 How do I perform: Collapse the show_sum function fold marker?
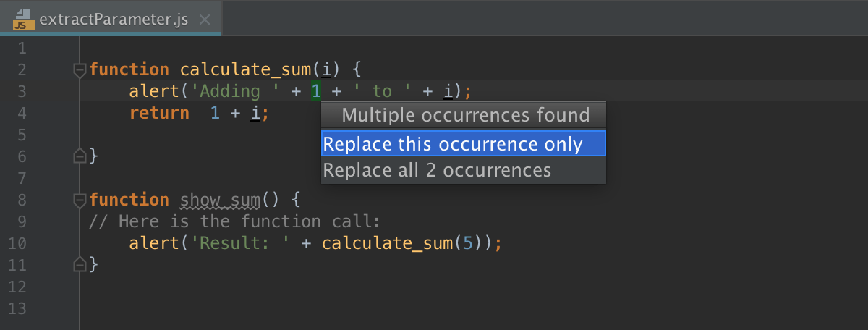[80, 199]
